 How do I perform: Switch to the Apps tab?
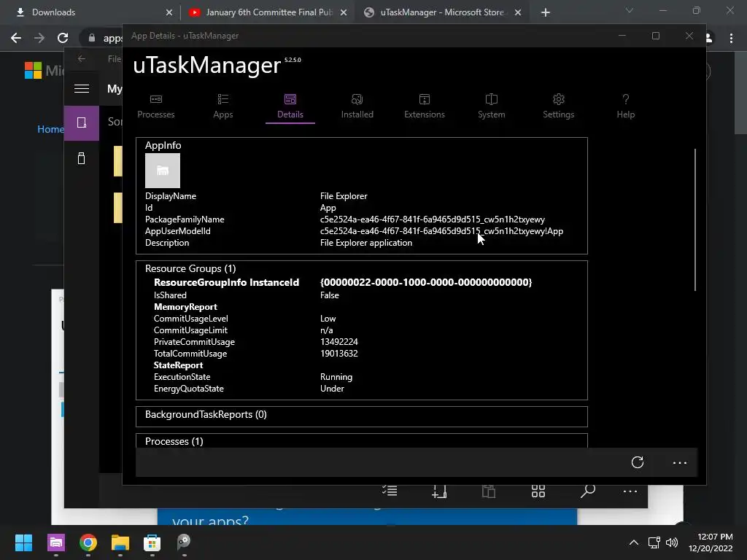coord(223,106)
